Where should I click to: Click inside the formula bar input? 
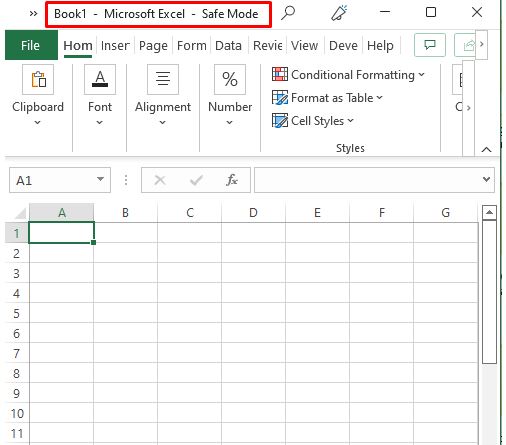click(367, 180)
